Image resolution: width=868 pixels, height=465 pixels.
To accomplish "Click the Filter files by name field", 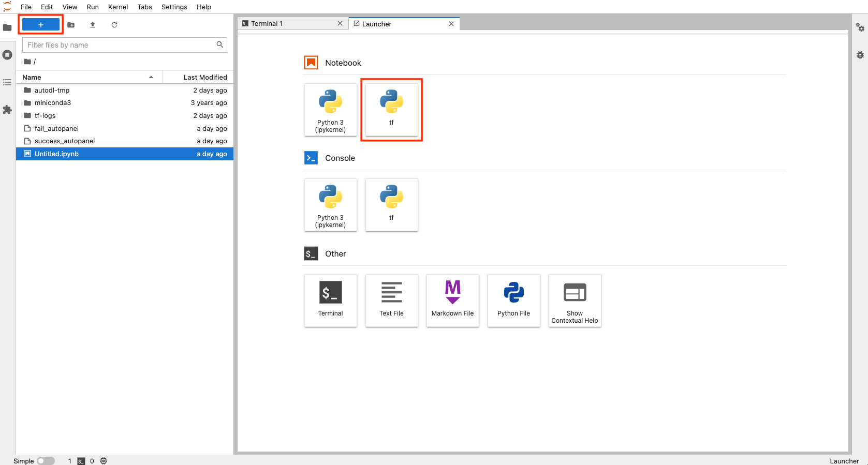I will tap(125, 45).
